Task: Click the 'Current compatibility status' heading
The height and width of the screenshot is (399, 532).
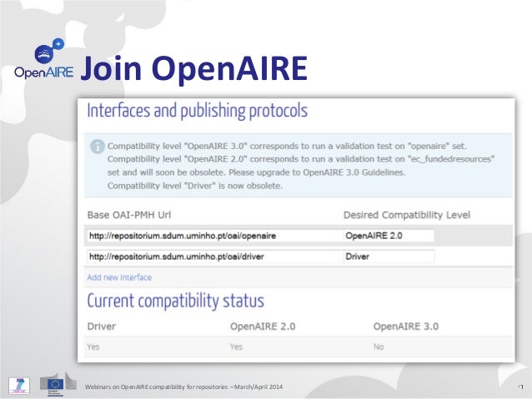Action: 176,301
